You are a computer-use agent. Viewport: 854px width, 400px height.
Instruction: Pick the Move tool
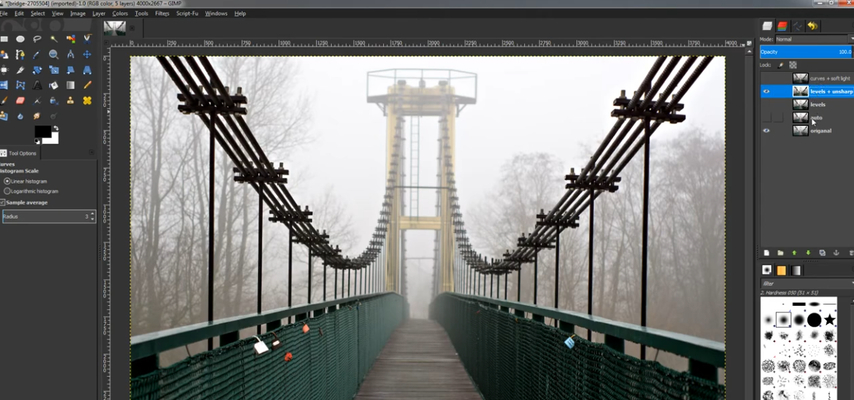87,54
